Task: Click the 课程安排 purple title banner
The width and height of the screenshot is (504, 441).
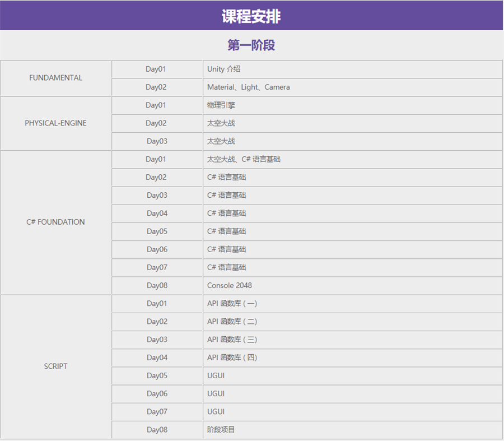Action: (x=251, y=16)
